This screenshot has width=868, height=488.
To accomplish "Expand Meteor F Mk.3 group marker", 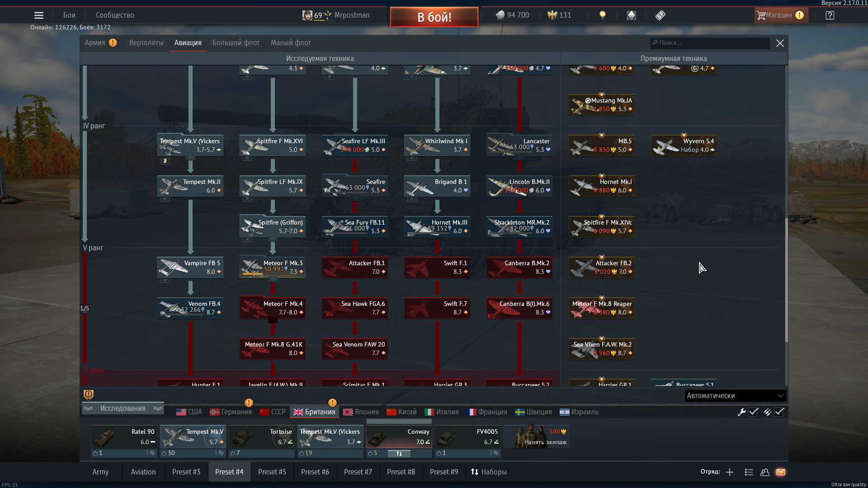I will click(x=273, y=280).
